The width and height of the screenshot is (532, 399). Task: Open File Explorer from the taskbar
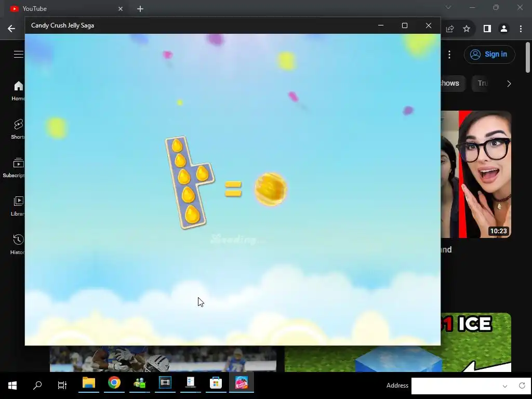[89, 383]
